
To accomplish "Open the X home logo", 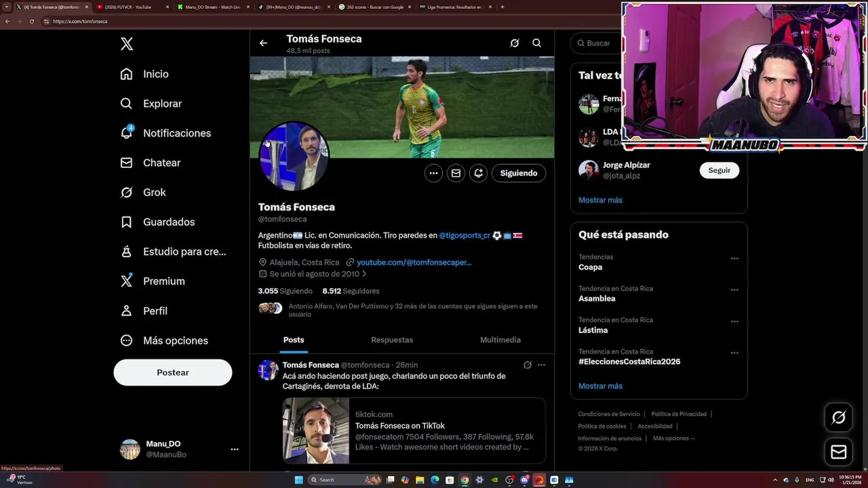I will 127,44.
